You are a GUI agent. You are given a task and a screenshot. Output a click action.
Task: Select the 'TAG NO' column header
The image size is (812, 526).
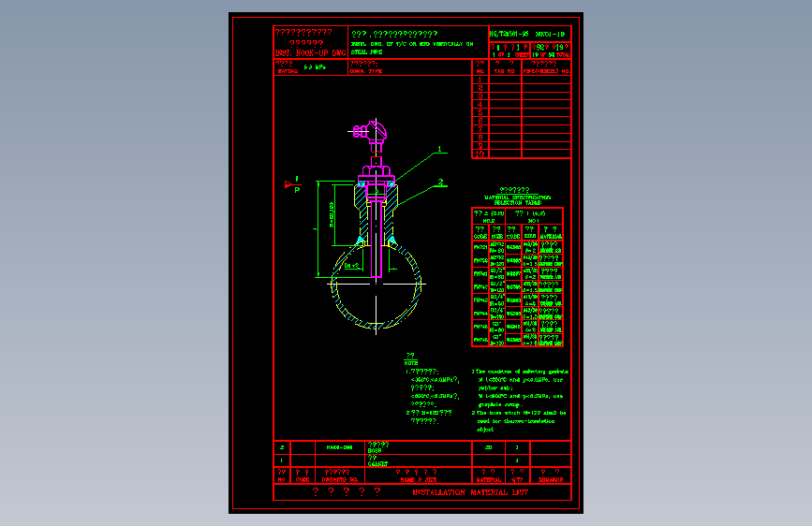505,71
